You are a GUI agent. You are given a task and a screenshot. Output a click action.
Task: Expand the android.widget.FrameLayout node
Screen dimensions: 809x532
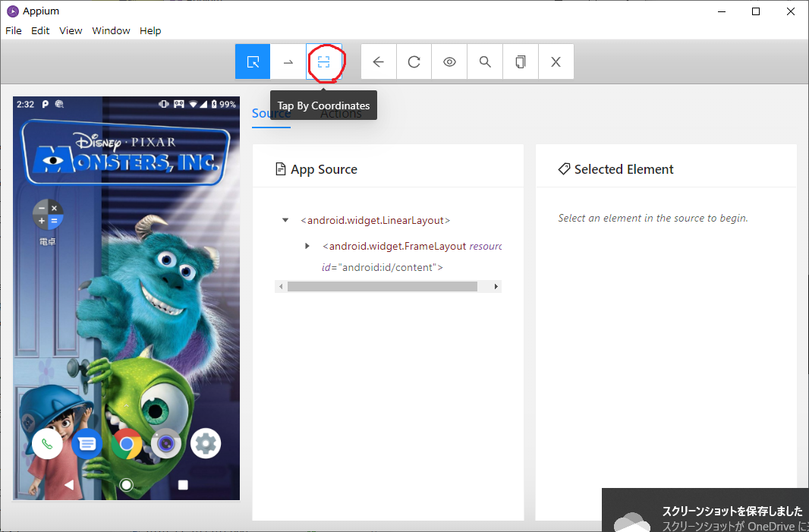[307, 246]
